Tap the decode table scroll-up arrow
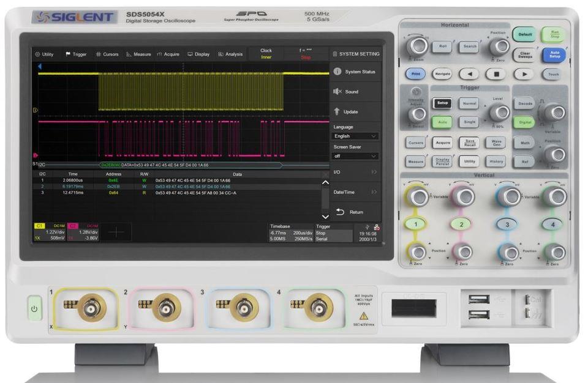The image size is (588, 383). 325,182
